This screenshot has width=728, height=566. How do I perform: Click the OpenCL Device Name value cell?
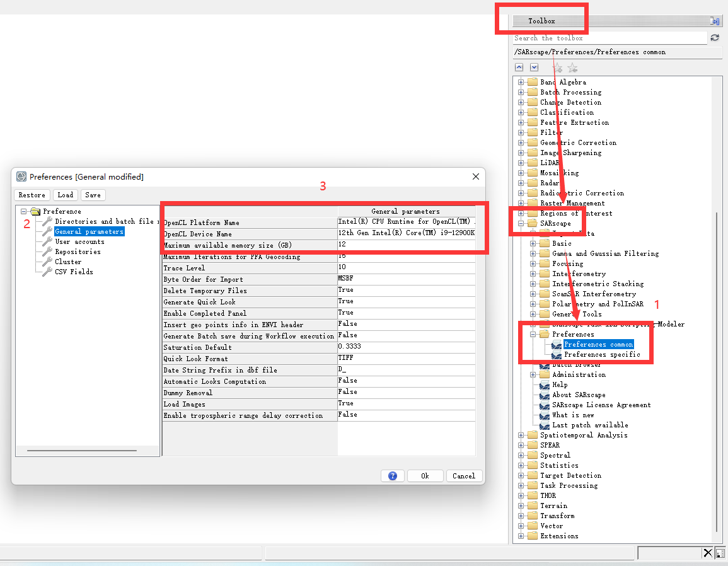coord(407,234)
